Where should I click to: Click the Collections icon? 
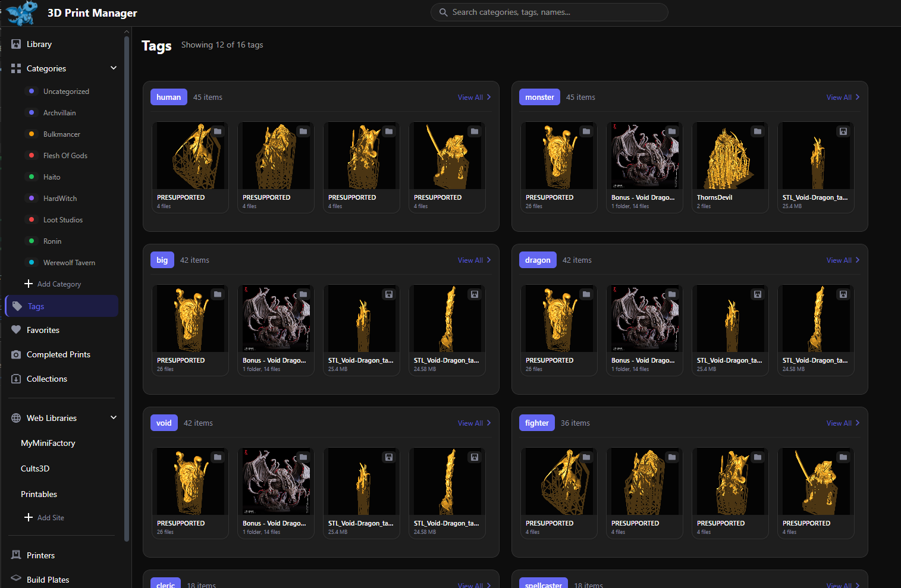(16, 379)
